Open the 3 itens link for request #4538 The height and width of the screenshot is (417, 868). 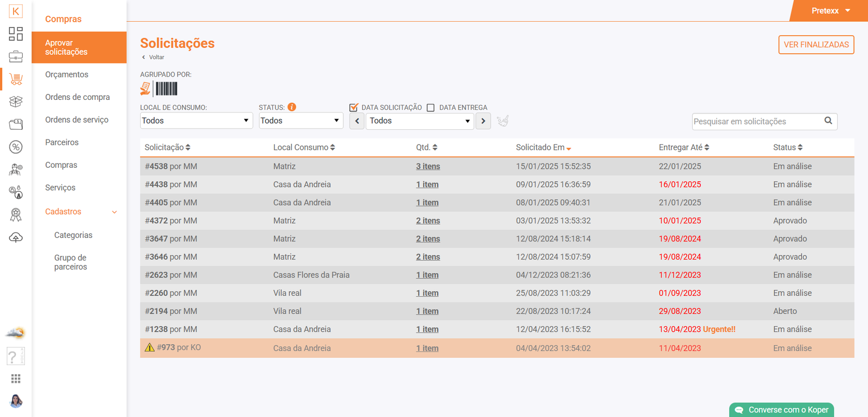click(428, 167)
